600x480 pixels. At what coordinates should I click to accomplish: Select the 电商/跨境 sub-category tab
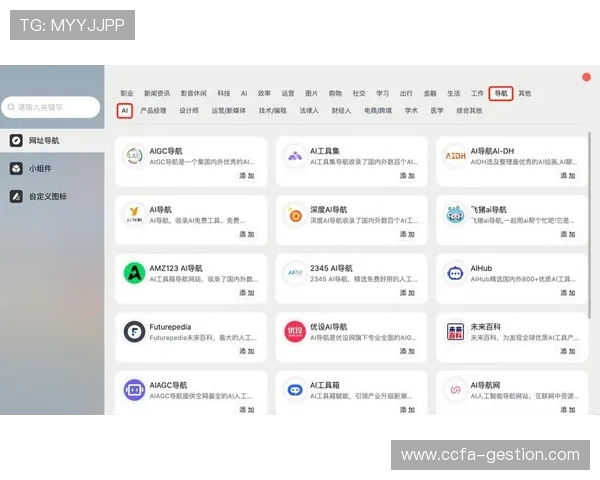[x=378, y=111]
